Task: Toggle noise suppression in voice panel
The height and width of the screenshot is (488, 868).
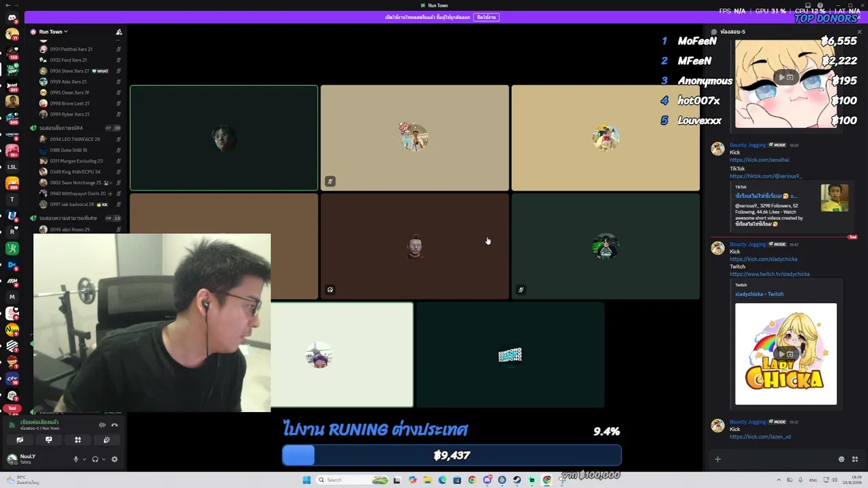Action: pyautogui.click(x=102, y=425)
